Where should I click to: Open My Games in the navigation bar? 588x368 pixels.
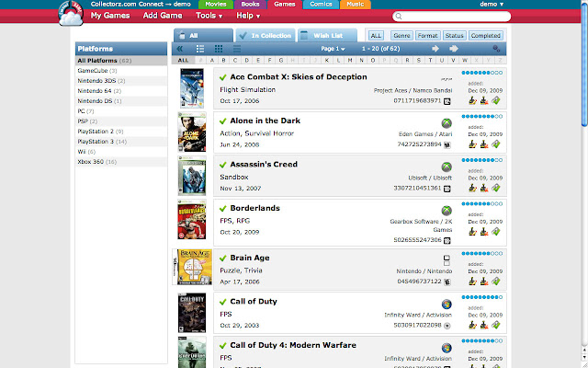tap(110, 16)
